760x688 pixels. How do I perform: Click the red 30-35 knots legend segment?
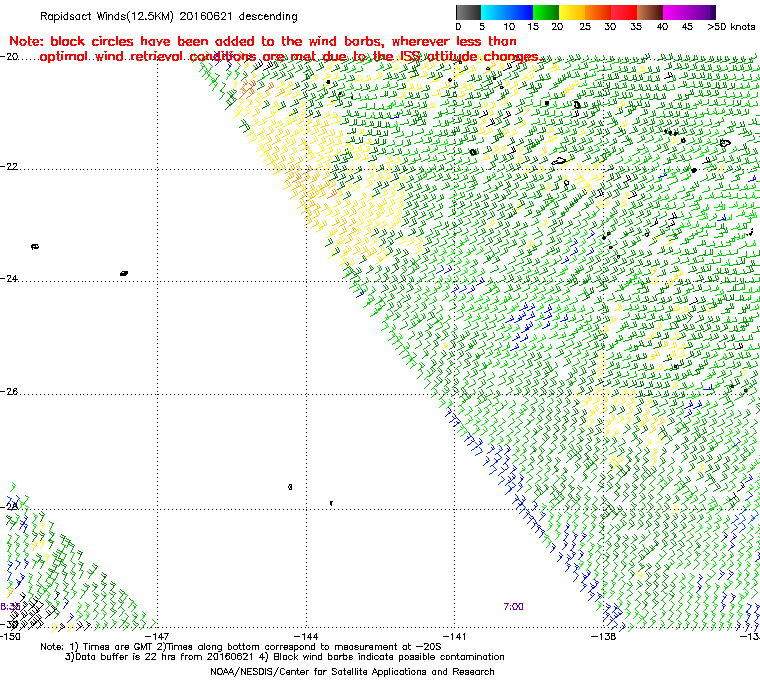coord(624,13)
